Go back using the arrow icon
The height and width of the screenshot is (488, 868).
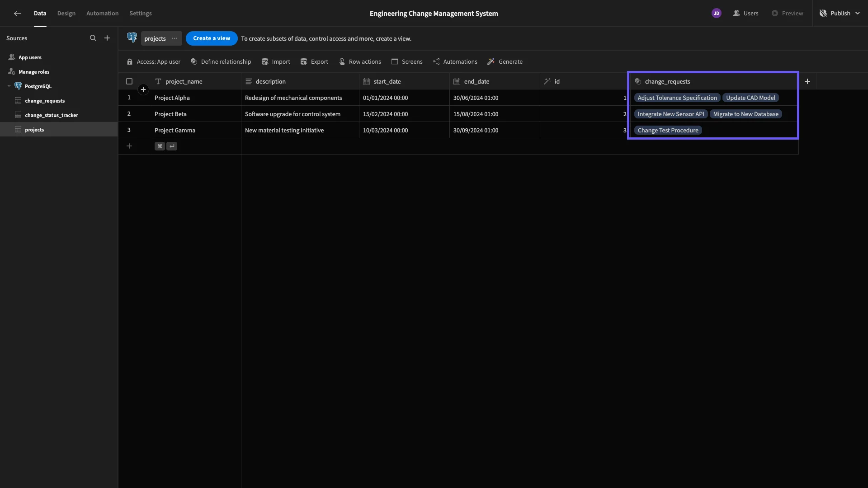coord(17,14)
